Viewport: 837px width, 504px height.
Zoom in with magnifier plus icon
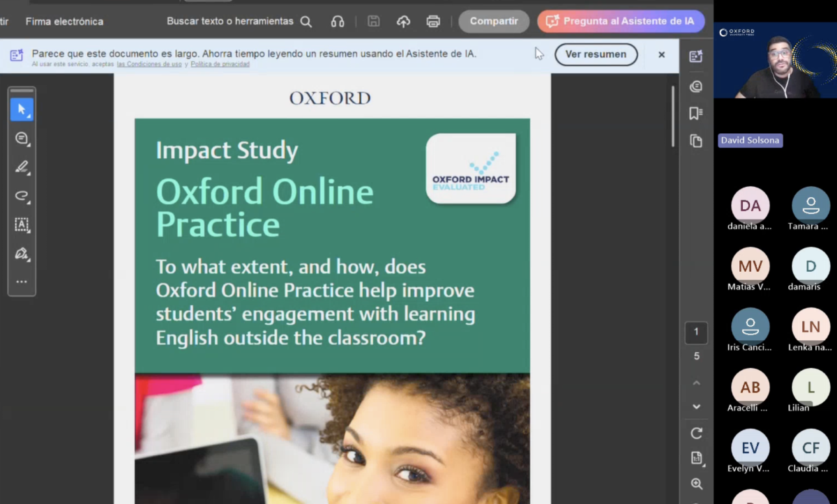[696, 484]
